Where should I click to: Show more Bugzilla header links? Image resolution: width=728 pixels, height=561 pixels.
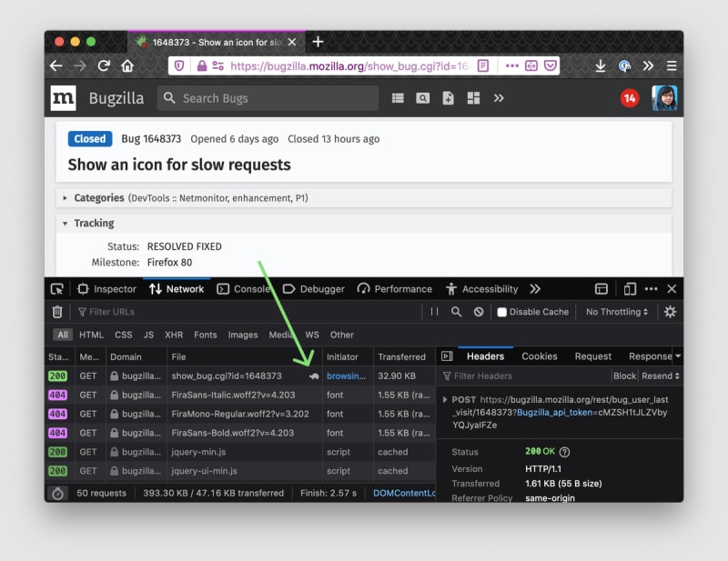499,98
